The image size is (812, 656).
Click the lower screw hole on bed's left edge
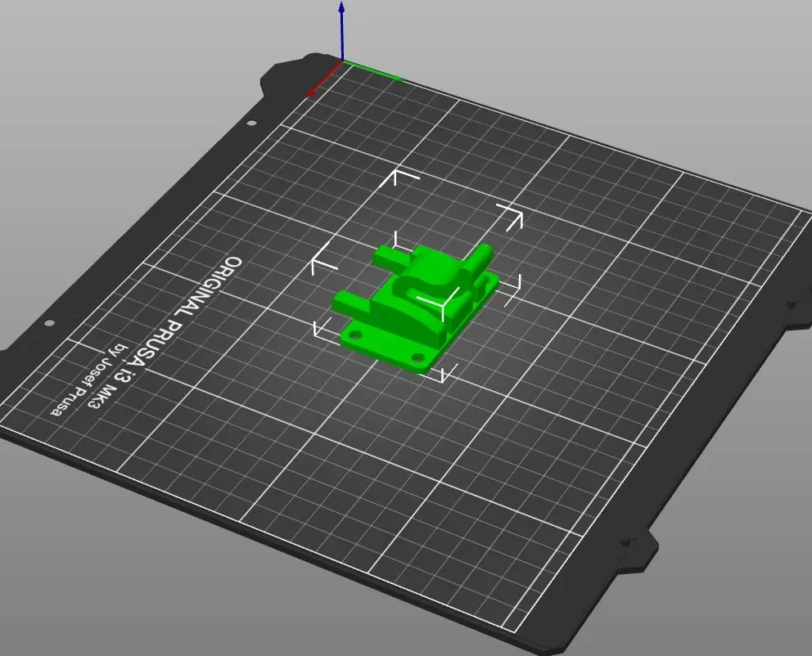pyautogui.click(x=48, y=323)
